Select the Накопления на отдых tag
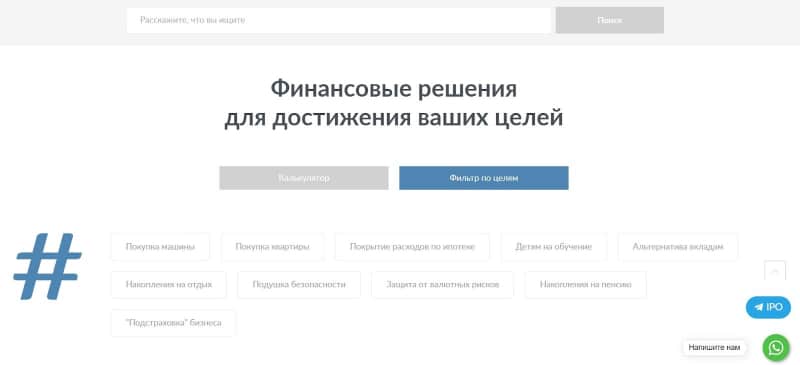Image resolution: width=800 pixels, height=365 pixels. coord(169,285)
